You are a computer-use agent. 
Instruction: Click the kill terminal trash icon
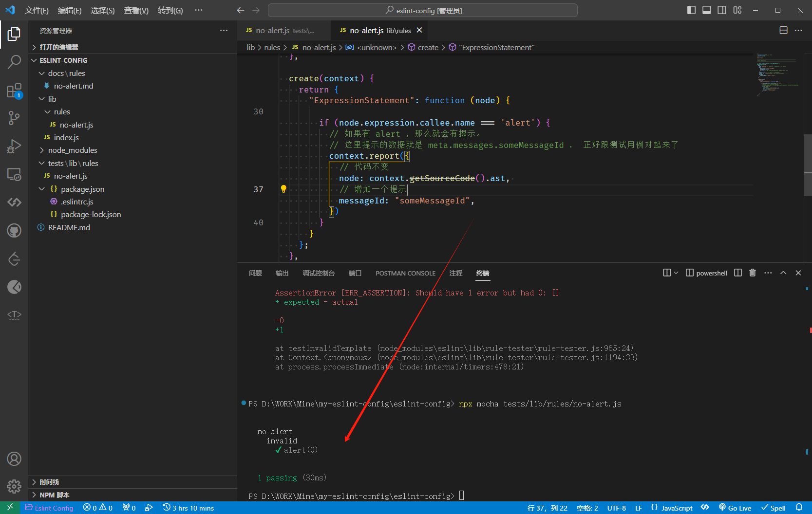(x=753, y=273)
